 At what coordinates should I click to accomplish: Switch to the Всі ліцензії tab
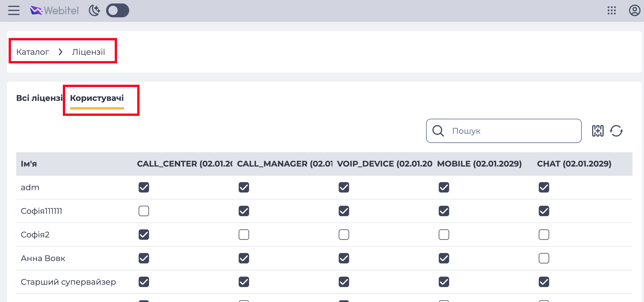click(x=39, y=98)
